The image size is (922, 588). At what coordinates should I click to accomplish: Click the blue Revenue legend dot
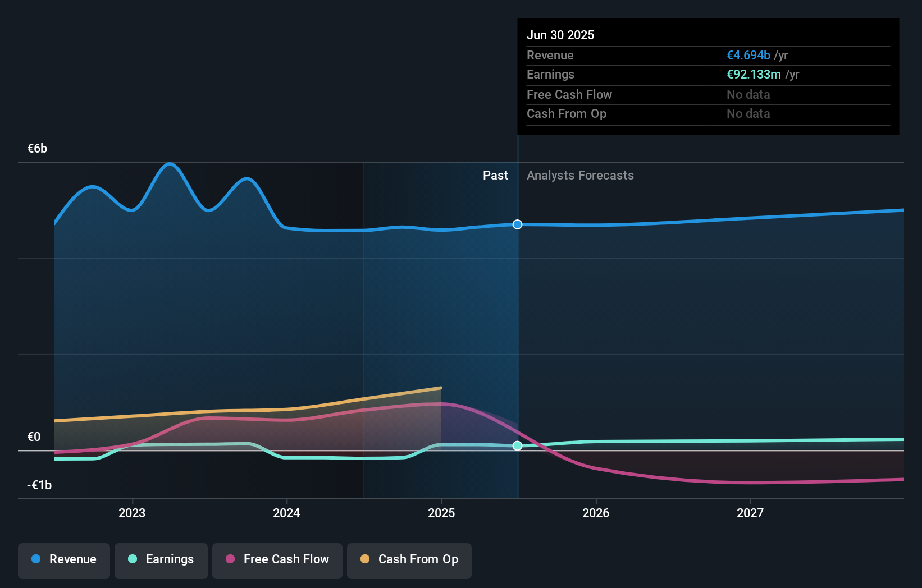[x=36, y=559]
